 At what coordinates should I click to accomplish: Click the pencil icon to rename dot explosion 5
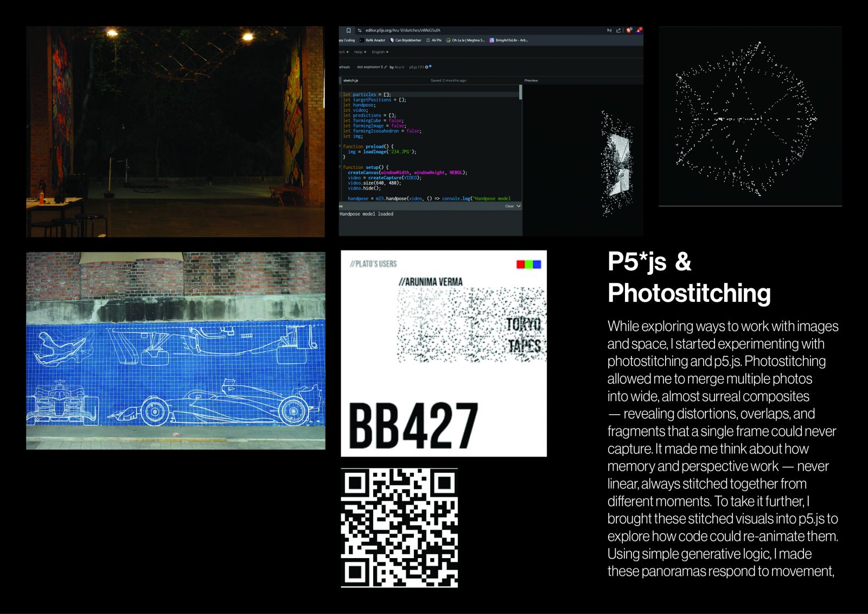coord(385,67)
